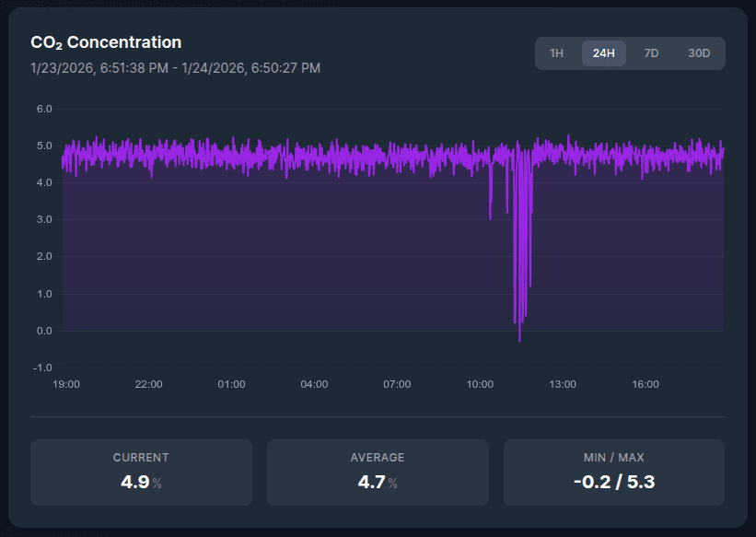This screenshot has width=756, height=537.
Task: Select the 16:00 axis label
Action: click(645, 384)
